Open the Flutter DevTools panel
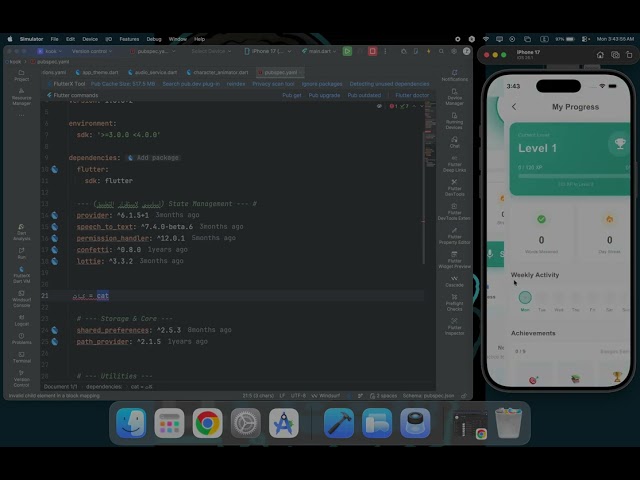Screen dimensions: 640x480 click(x=454, y=188)
